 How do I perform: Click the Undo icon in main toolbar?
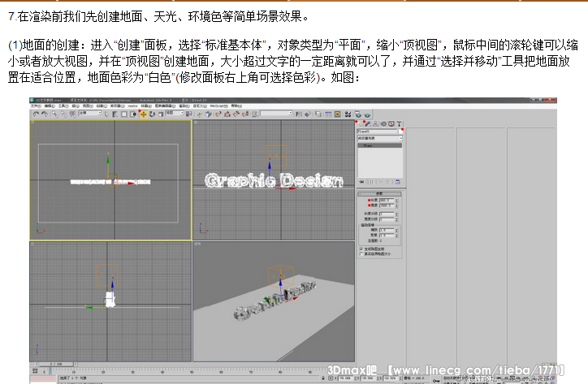point(35,114)
